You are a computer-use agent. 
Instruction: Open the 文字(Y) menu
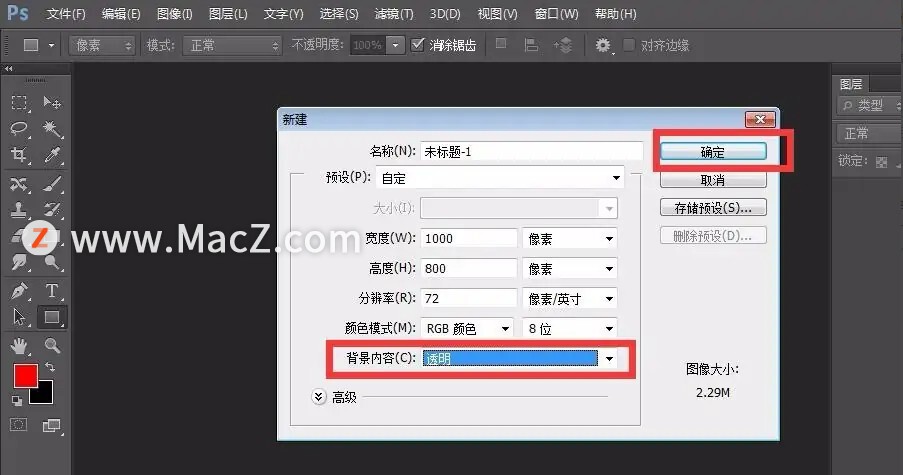(283, 14)
